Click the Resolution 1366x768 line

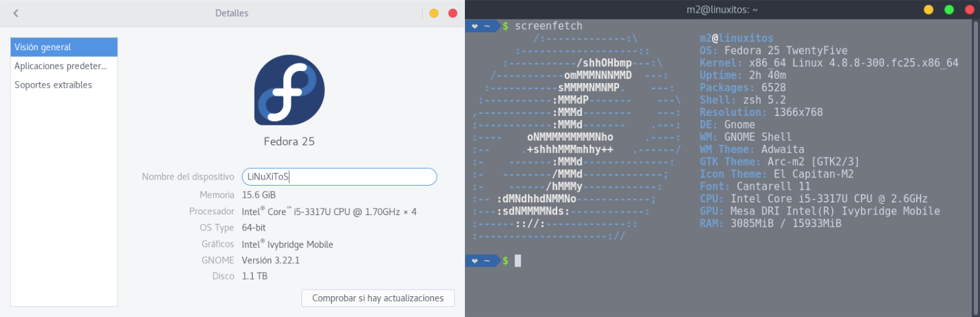pyautogui.click(x=761, y=112)
